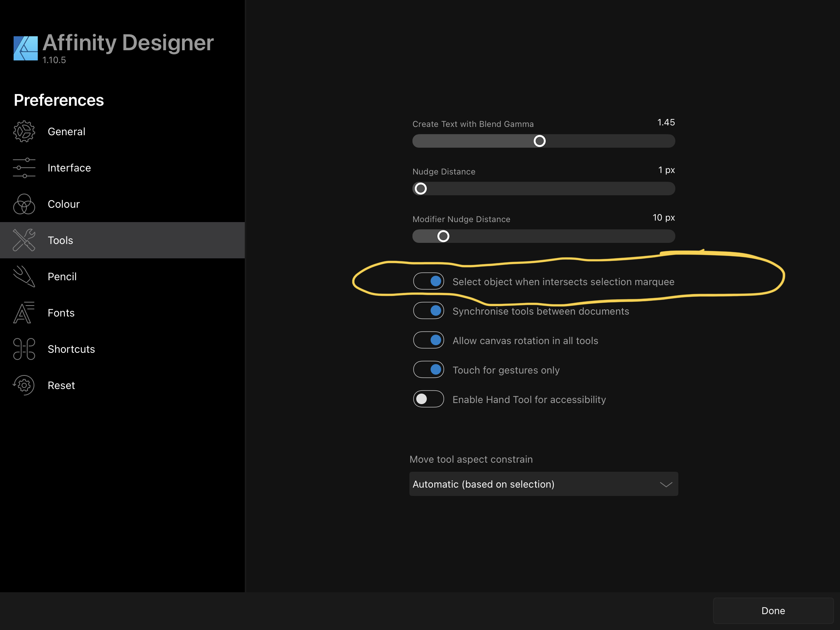Click the Reset gear arrow icon
This screenshot has height=630, width=840.
click(24, 385)
